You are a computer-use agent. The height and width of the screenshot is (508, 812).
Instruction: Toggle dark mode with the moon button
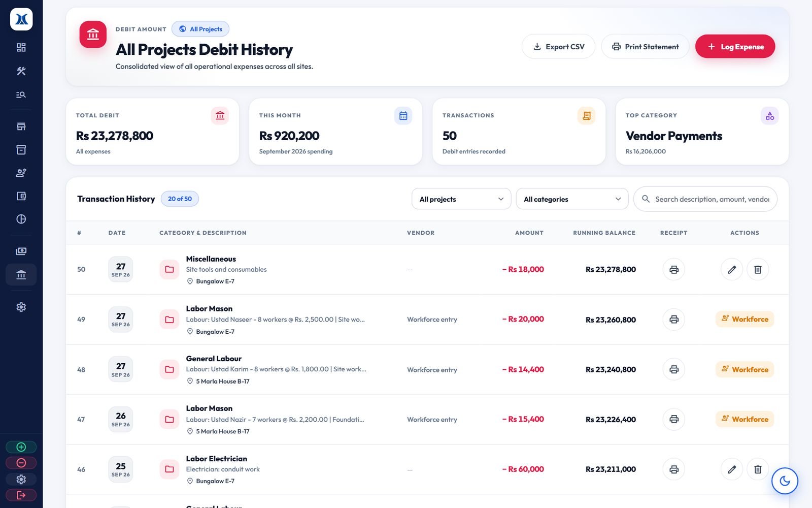click(x=785, y=481)
